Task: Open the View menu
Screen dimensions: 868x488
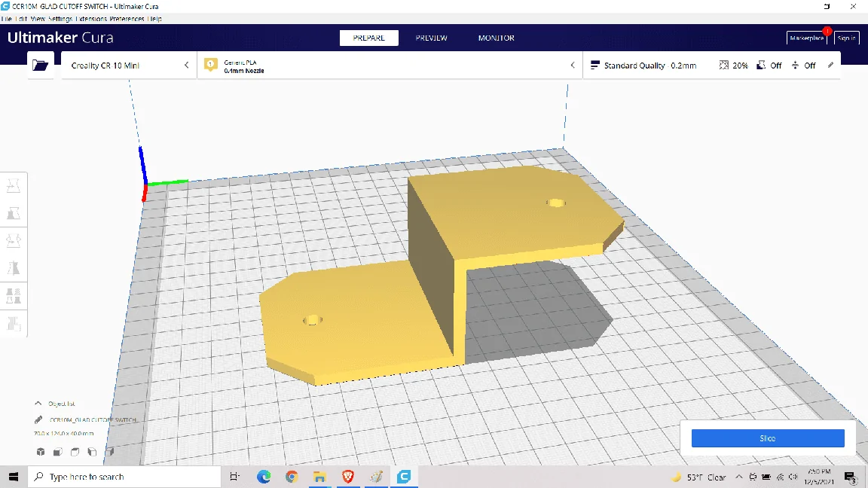Action: (38, 18)
